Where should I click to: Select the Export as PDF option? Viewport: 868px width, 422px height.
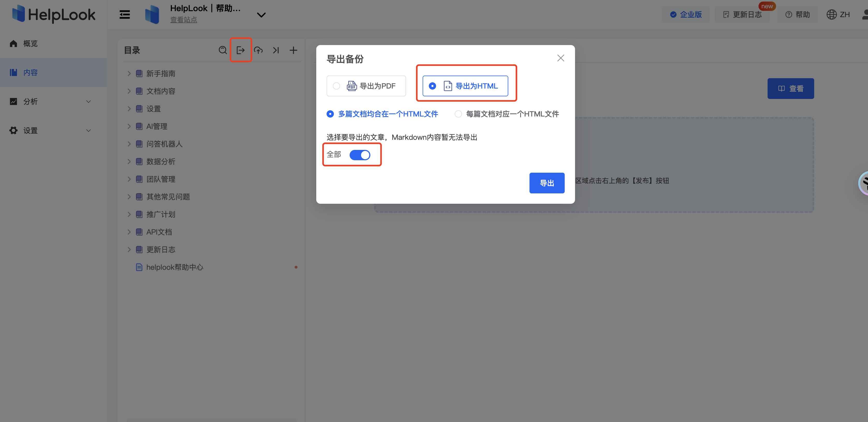click(366, 86)
